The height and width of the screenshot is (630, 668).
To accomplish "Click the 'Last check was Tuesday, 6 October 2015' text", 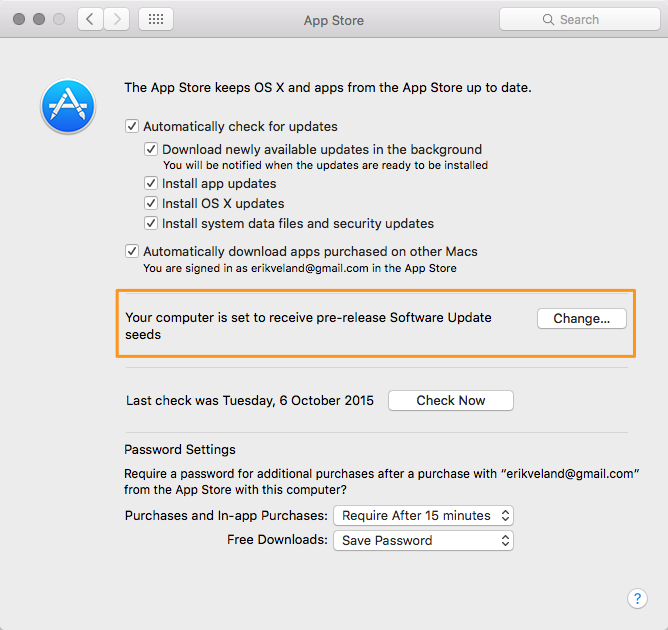I will click(250, 401).
